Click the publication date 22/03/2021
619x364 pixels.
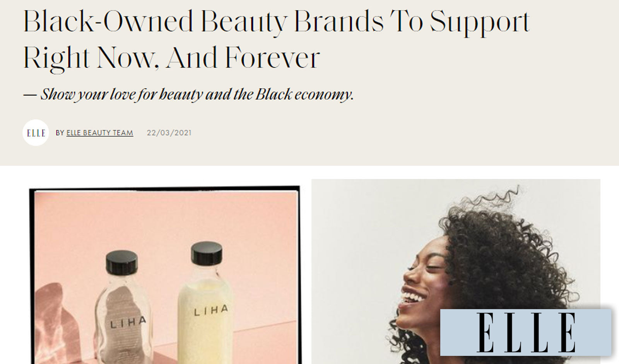pyautogui.click(x=169, y=133)
